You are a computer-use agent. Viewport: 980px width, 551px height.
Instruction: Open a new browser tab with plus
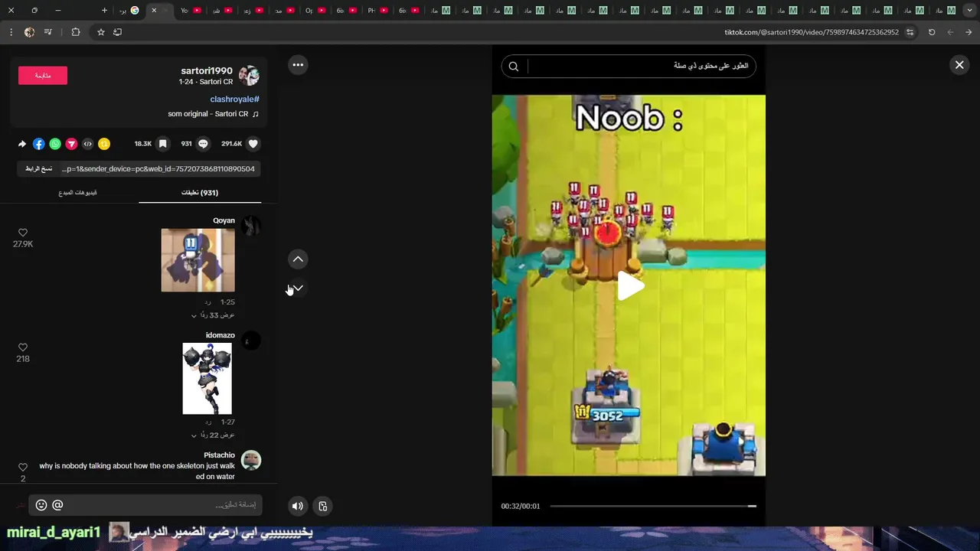point(104,10)
